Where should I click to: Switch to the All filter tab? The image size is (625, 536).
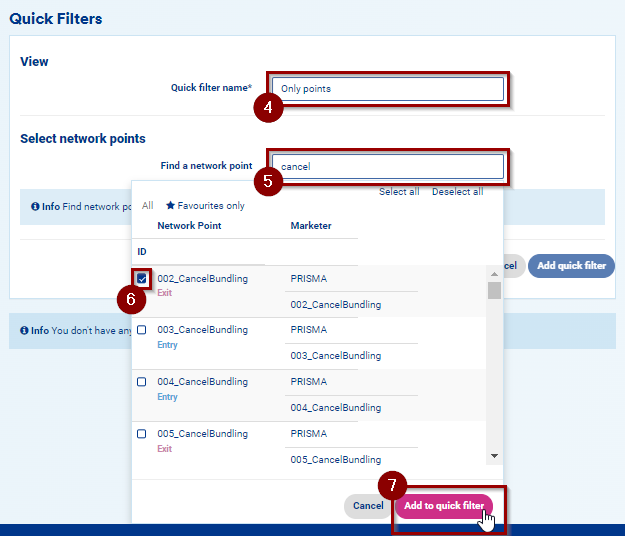tap(147, 206)
